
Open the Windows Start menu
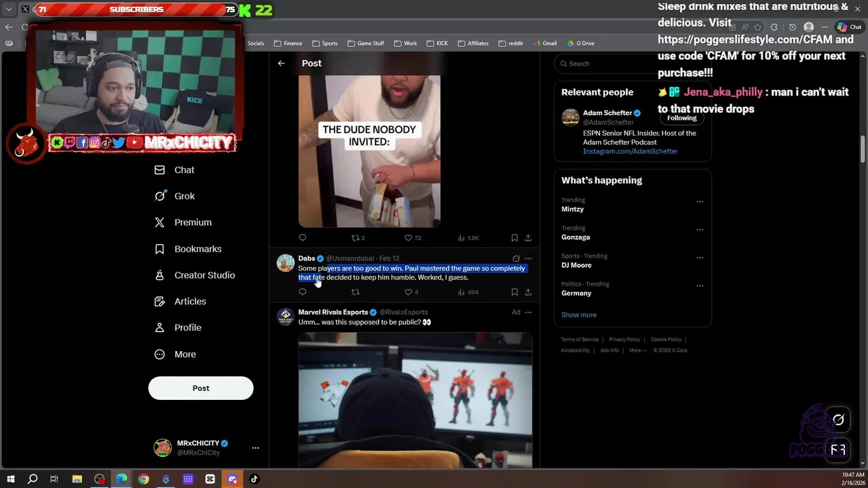click(10, 479)
